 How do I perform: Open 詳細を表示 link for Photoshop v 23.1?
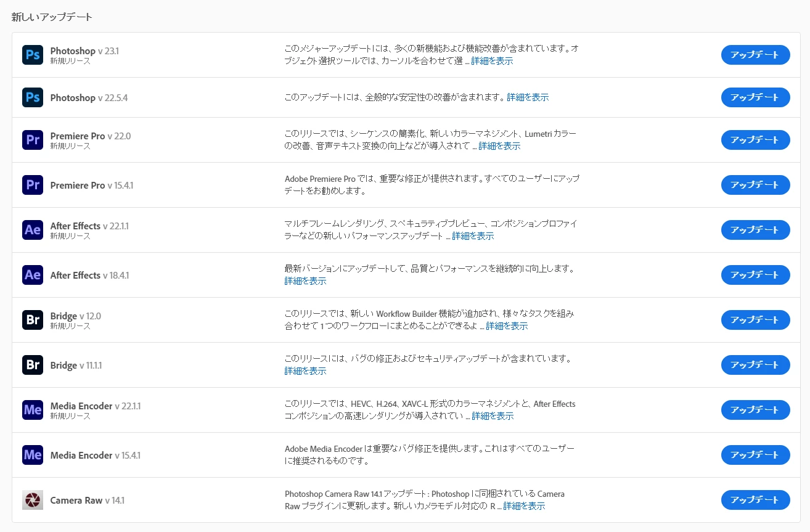coord(492,61)
